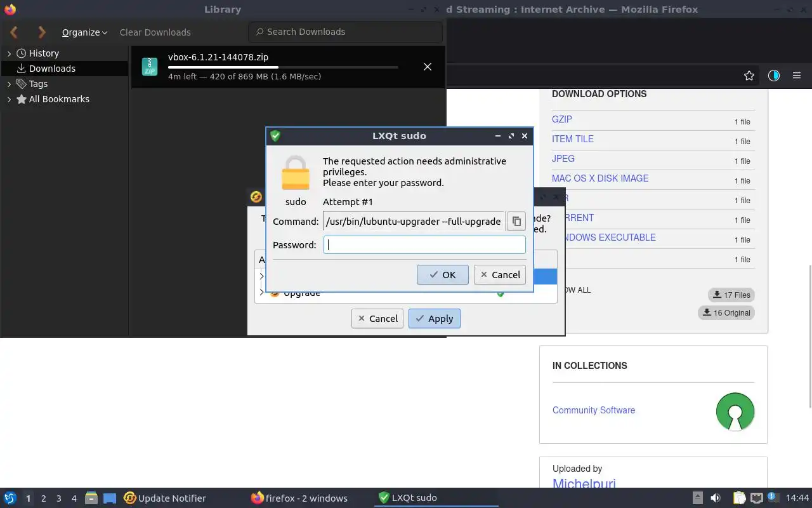The width and height of the screenshot is (812, 508).
Task: Click the Search Downloads field
Action: (x=345, y=32)
